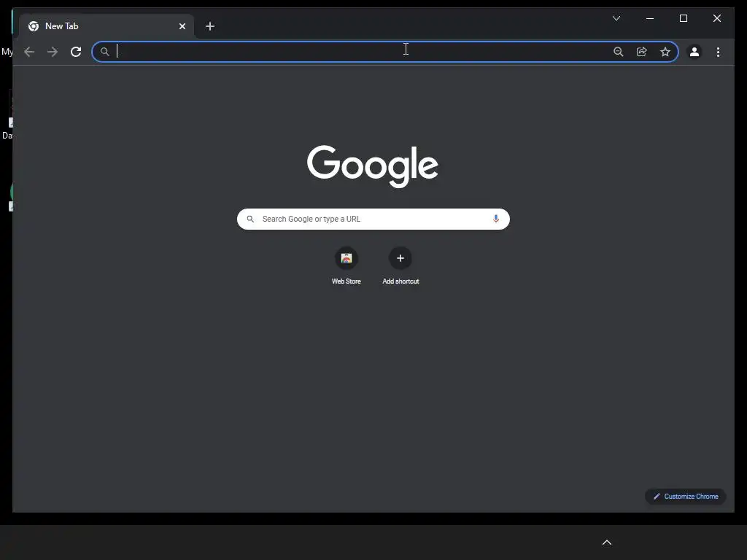Start voice search with the microphone icon
The image size is (747, 560).
tap(496, 219)
